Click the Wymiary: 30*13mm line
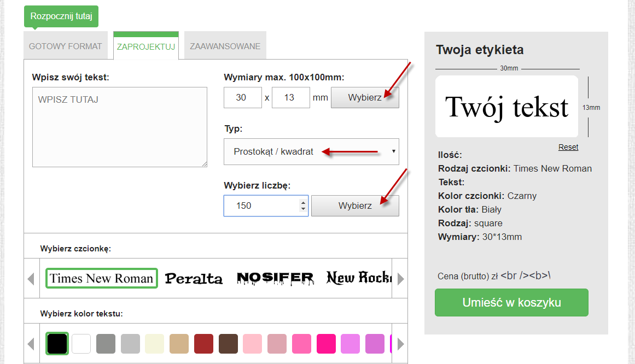 [x=480, y=237]
